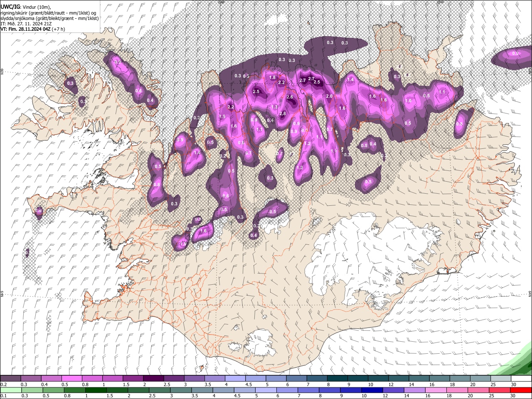Click the 1.0 snowfall value on the map
The width and height of the screenshot is (532, 399).
[408, 101]
